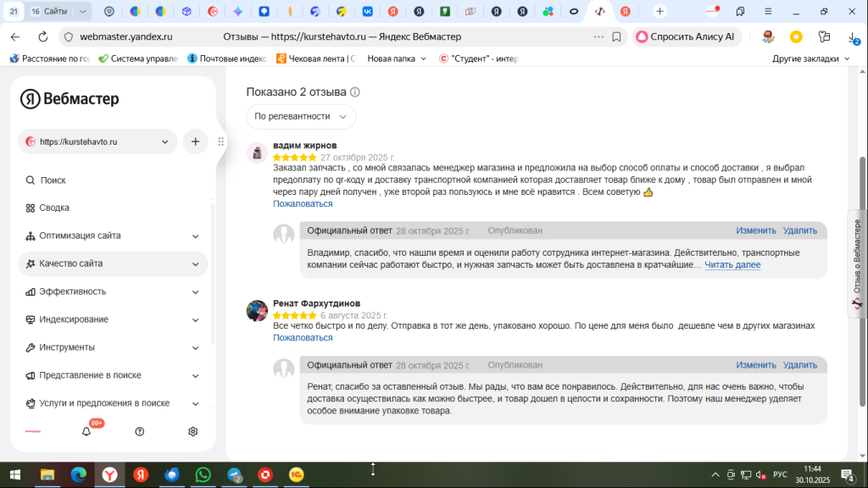Expand the Индексирование menu section
This screenshot has width=868, height=488.
click(x=113, y=319)
